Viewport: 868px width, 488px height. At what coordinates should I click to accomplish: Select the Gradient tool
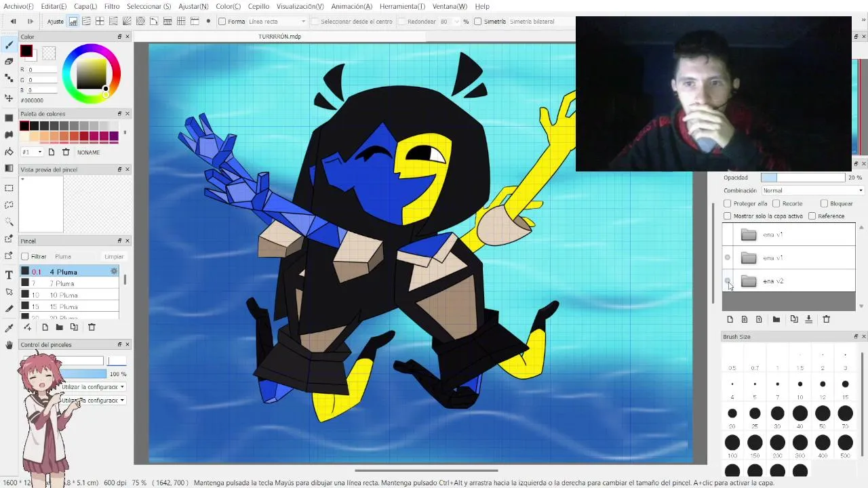pyautogui.click(x=9, y=168)
